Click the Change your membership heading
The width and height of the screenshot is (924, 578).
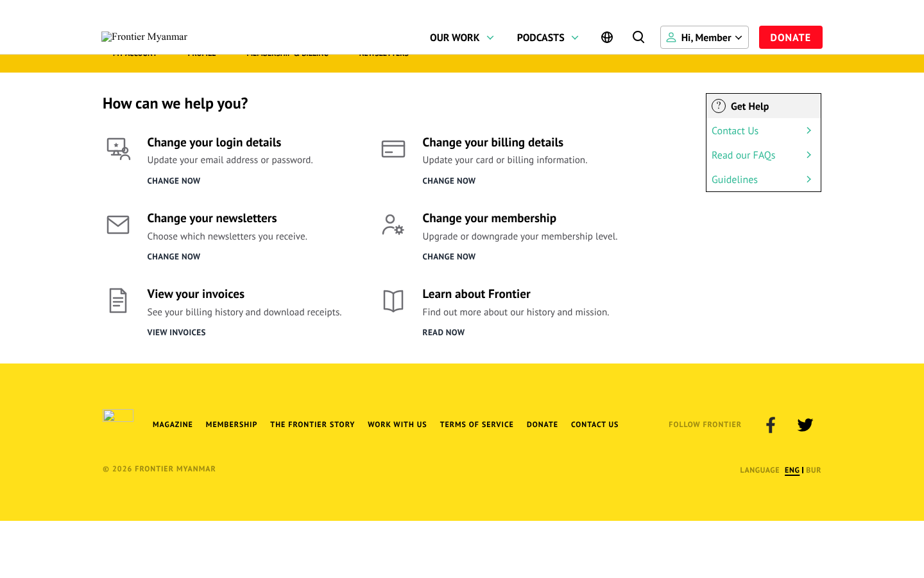(490, 218)
